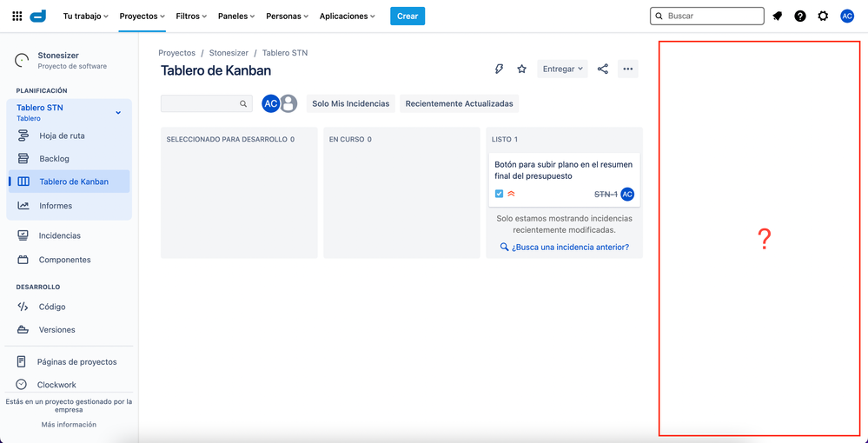This screenshot has width=868, height=443.
Task: Open the app switcher grid icon
Action: point(17,16)
